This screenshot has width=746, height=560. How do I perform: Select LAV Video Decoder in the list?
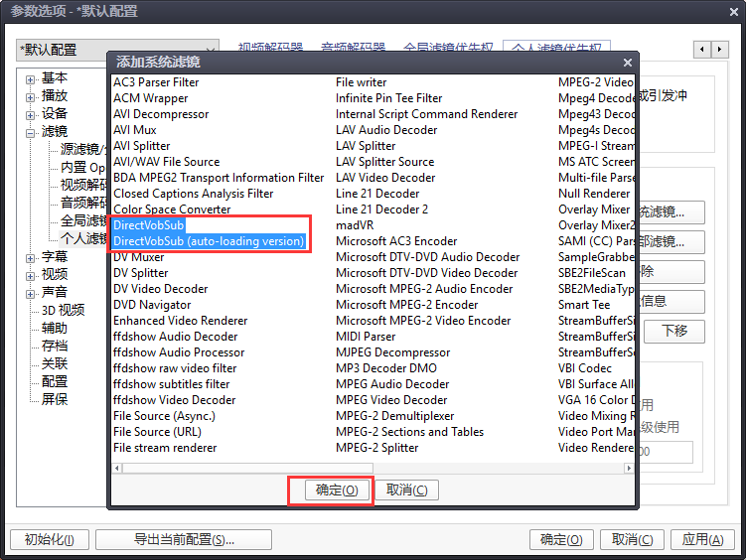385,178
